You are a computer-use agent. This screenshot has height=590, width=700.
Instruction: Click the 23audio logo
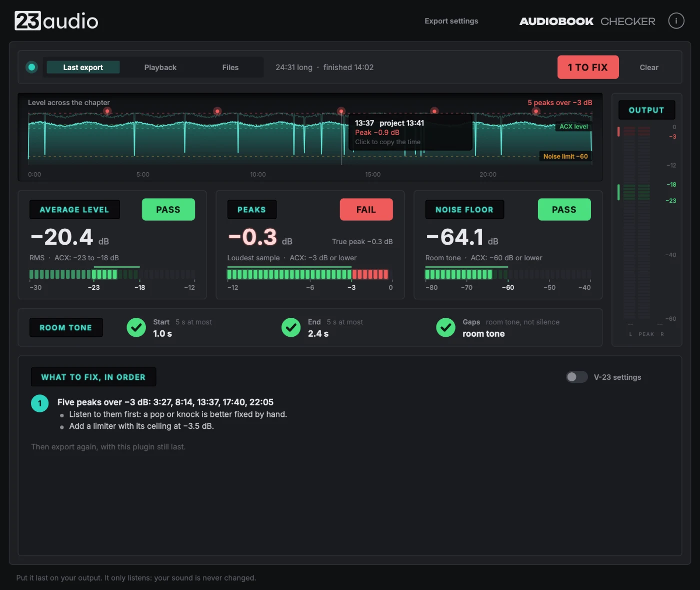click(56, 21)
